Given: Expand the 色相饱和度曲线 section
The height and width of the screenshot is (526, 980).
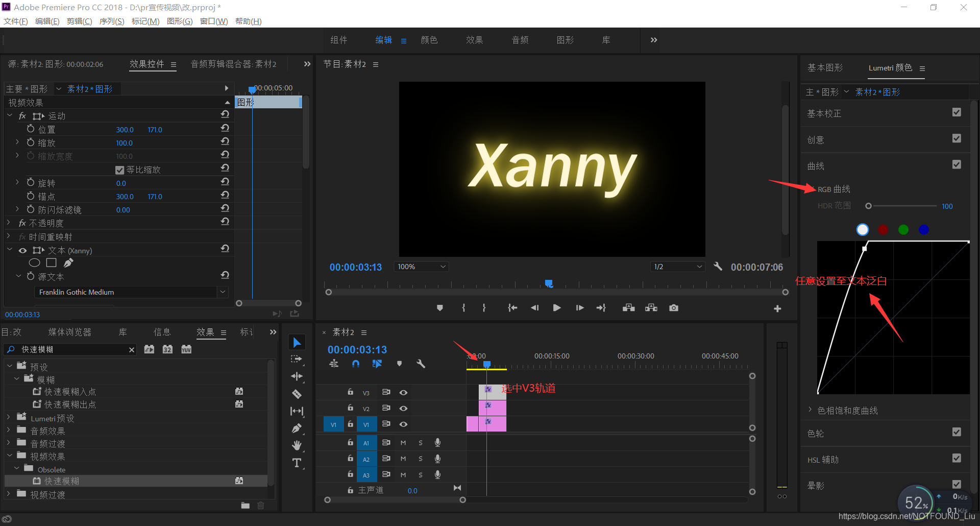Looking at the screenshot, I should click(810, 410).
